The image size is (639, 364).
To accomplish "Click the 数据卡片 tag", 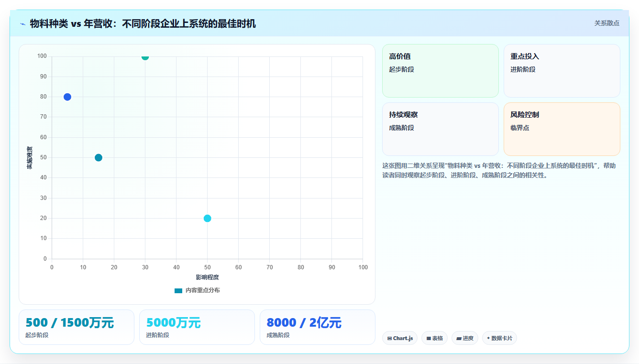I will 499,338.
